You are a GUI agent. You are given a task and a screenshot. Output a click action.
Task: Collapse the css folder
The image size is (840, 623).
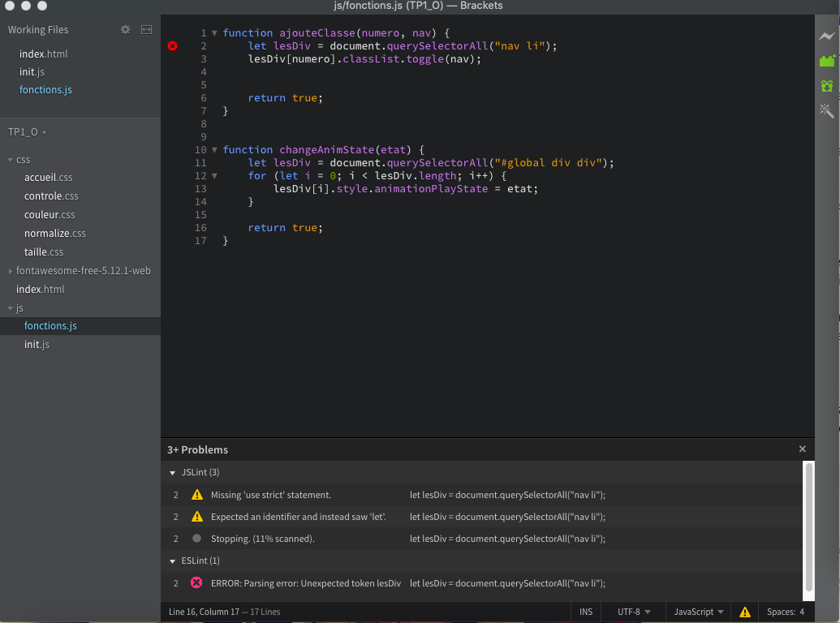pyautogui.click(x=11, y=160)
